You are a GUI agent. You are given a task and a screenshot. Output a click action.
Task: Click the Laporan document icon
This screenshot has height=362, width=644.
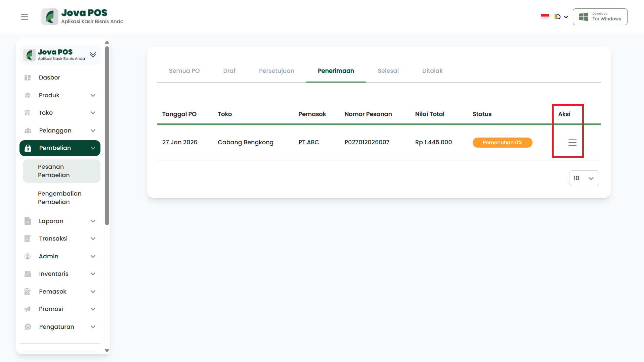(x=28, y=221)
